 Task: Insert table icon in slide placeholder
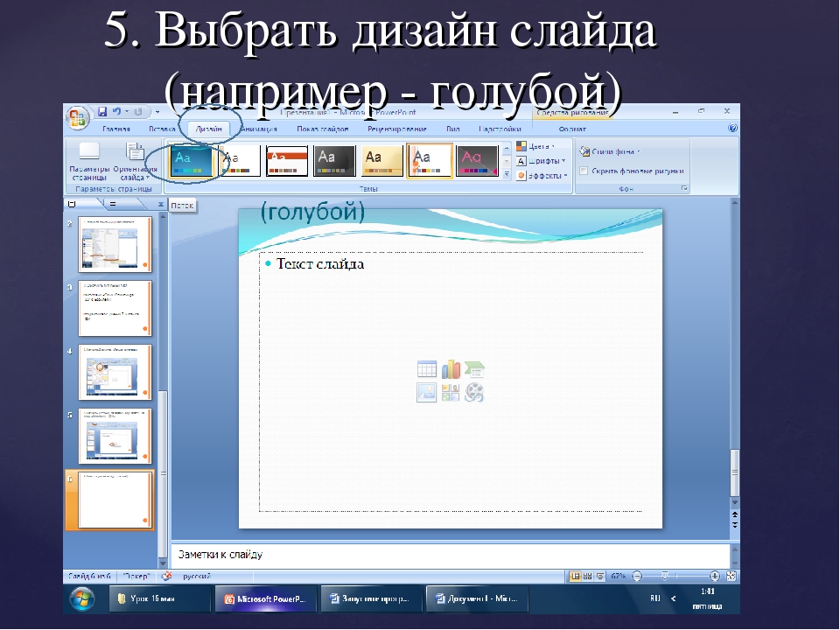426,369
